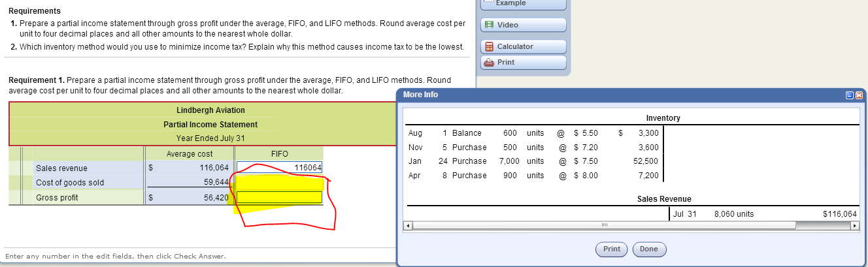
Task: Open the Example help button
Action: tap(524, 4)
